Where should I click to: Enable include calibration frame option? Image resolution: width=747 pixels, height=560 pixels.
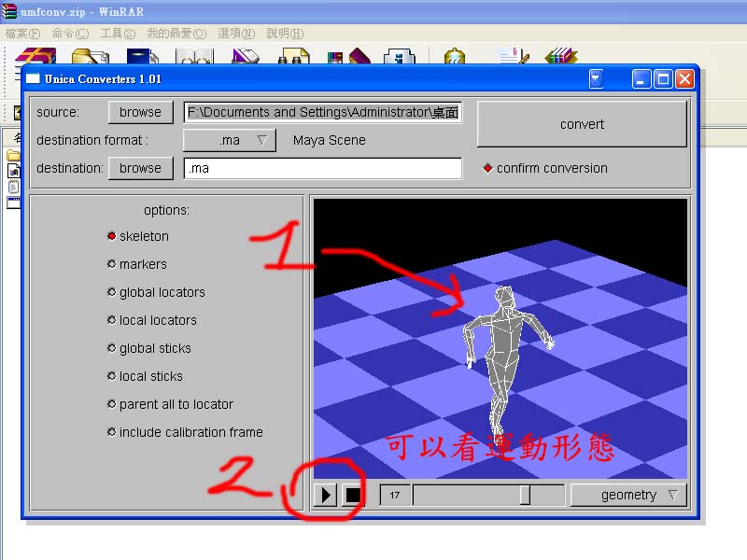185,432
